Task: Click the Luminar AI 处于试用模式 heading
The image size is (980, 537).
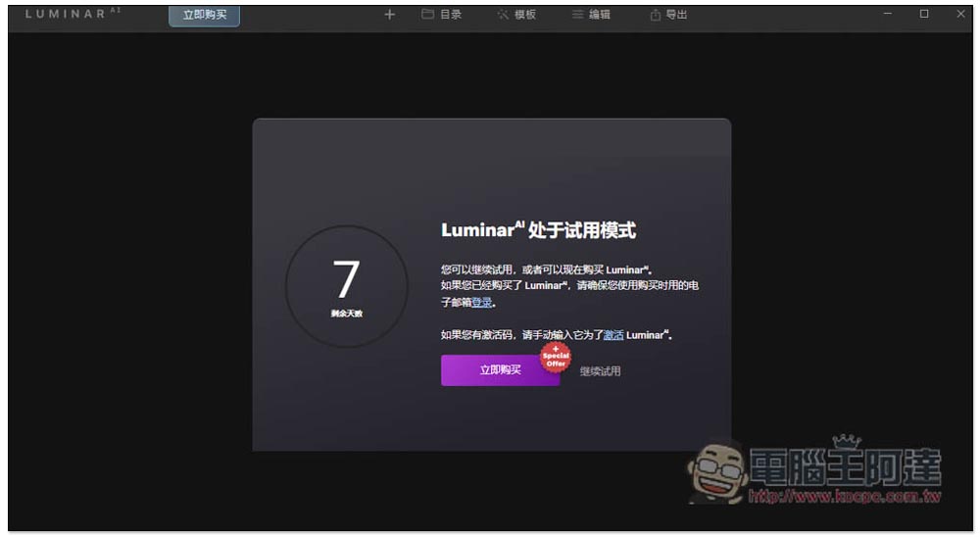Action: click(538, 230)
